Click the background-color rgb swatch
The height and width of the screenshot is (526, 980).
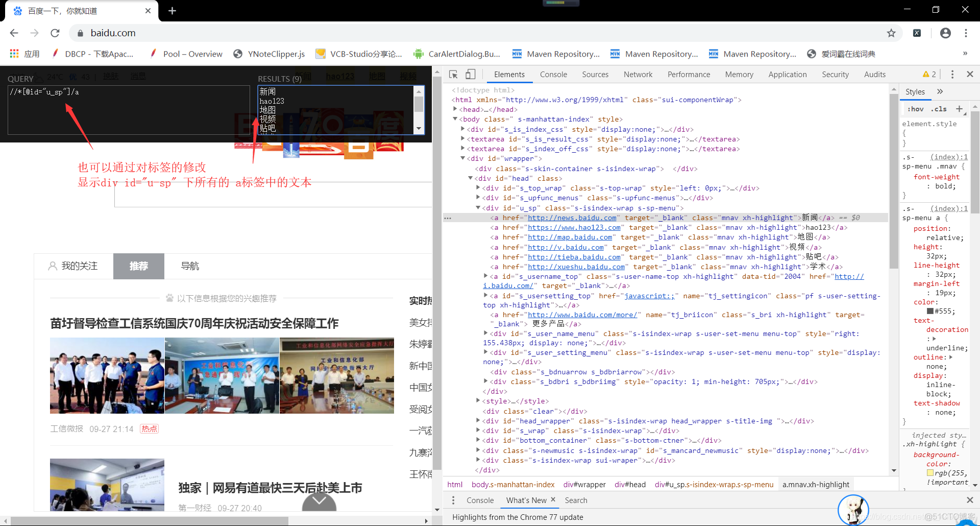click(x=930, y=473)
